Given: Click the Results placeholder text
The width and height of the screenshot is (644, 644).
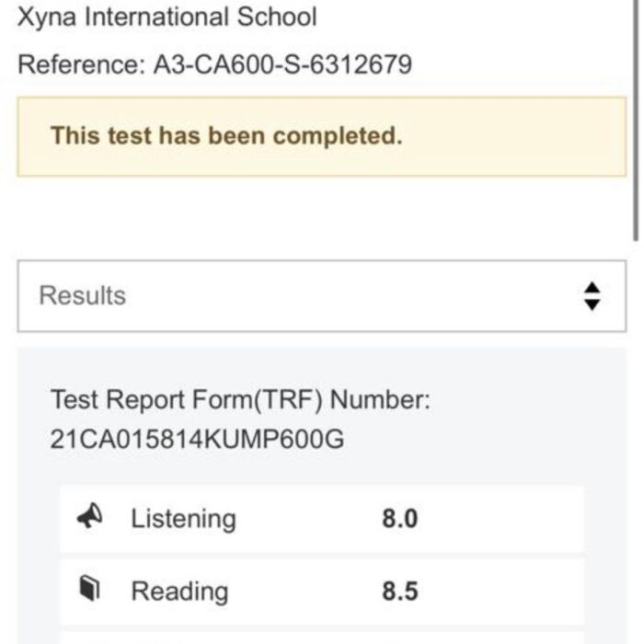Looking at the screenshot, I should point(82,295).
